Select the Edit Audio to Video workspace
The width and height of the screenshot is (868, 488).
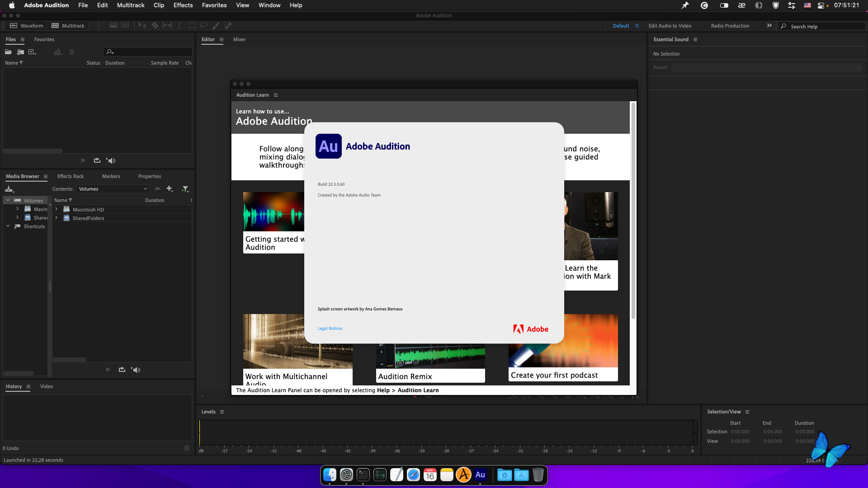tap(670, 26)
